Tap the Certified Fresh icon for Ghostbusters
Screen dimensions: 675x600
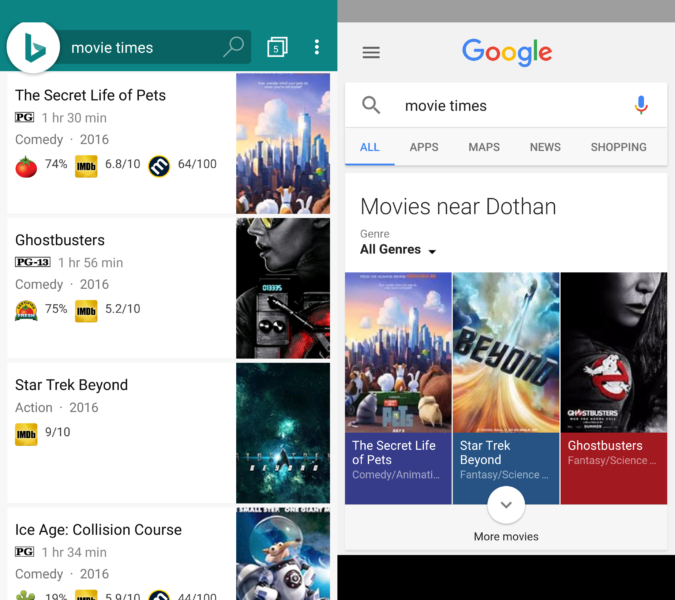point(26,311)
